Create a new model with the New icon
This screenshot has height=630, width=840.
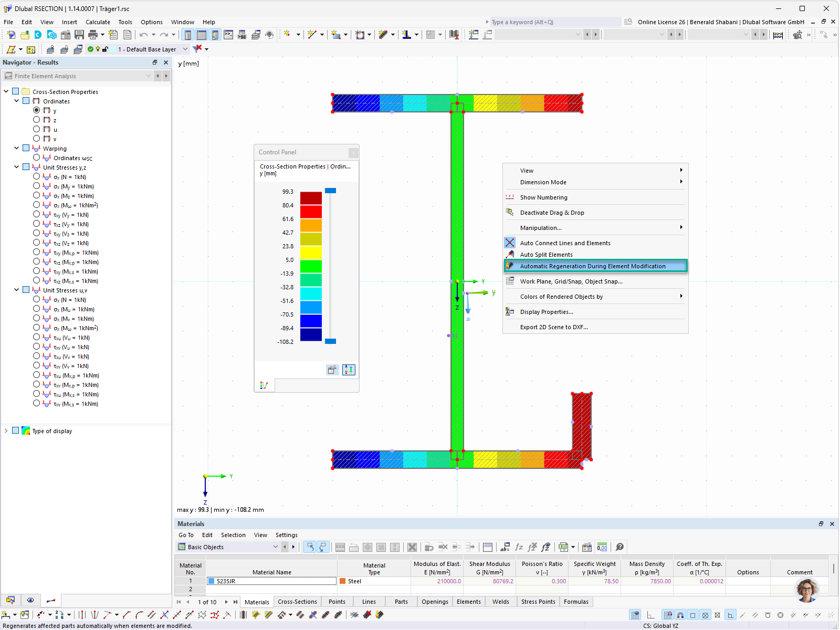[11, 35]
